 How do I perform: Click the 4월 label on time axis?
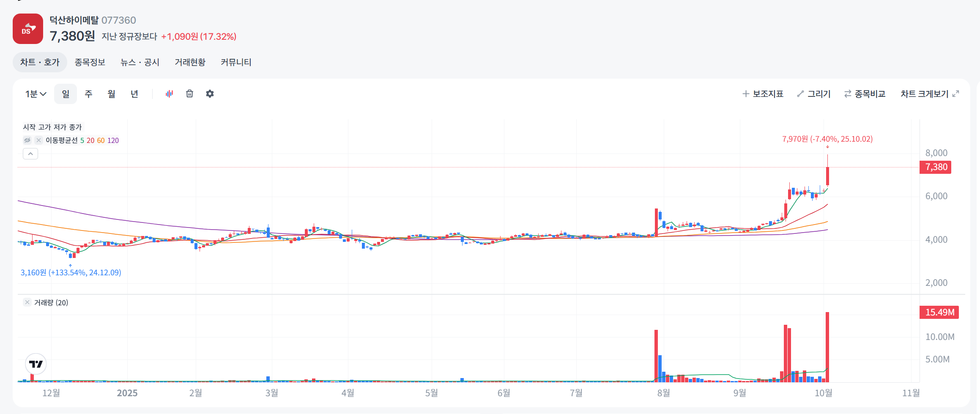click(348, 393)
